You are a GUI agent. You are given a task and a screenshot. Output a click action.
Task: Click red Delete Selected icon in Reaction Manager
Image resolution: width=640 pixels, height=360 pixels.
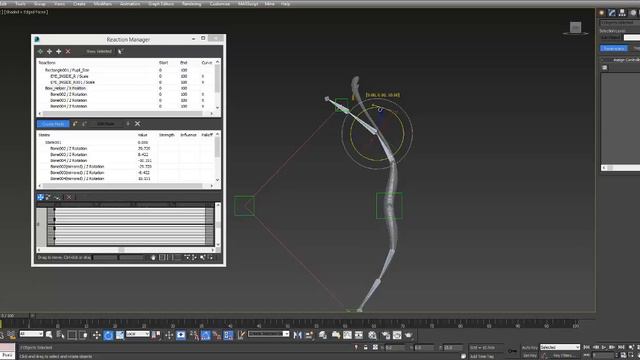point(68,51)
